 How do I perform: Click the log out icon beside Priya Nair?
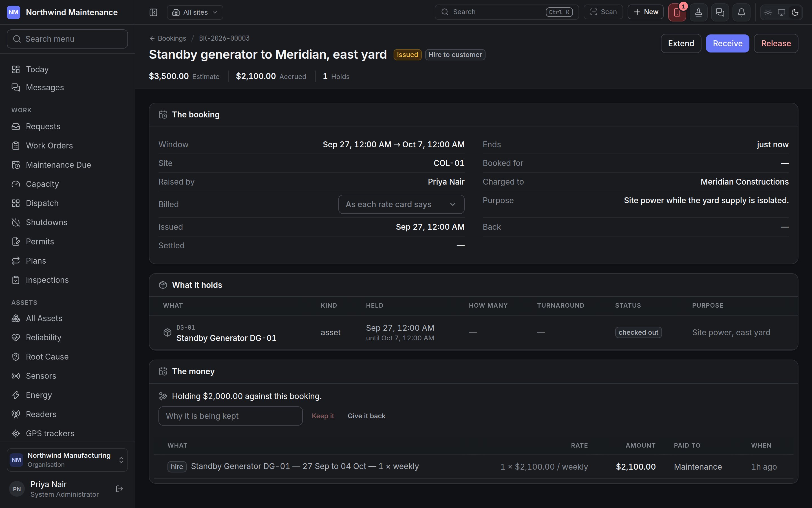pyautogui.click(x=120, y=489)
